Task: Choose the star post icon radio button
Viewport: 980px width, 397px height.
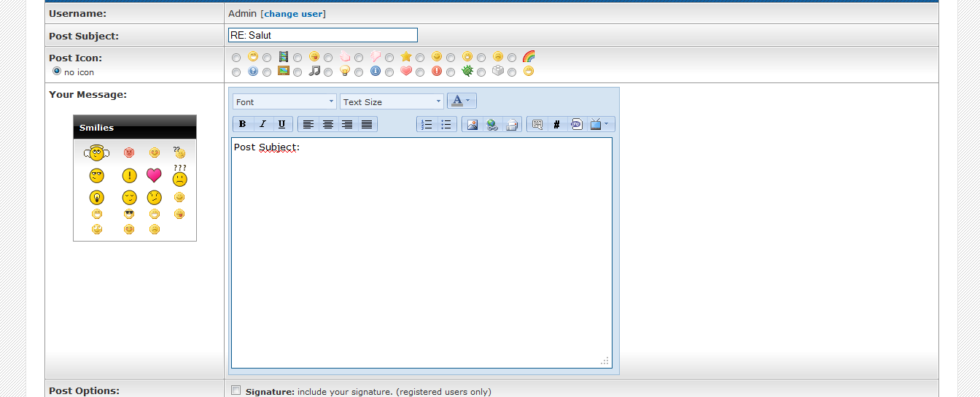Action: pos(389,58)
